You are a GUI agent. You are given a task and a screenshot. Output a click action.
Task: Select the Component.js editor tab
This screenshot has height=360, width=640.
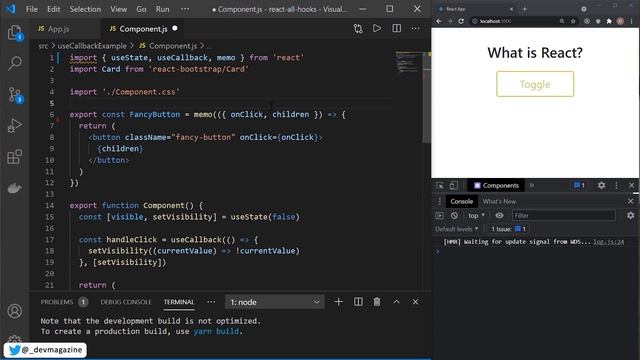[x=143, y=29]
